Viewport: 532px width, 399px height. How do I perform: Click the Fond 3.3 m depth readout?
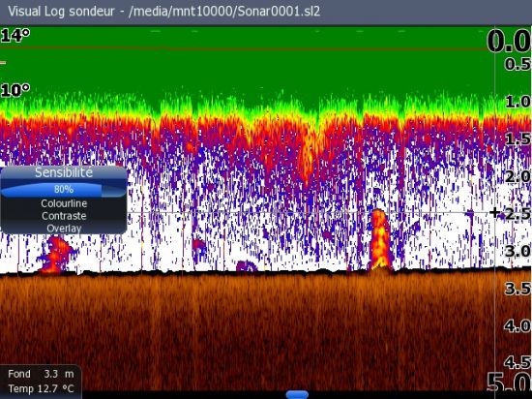pos(41,374)
